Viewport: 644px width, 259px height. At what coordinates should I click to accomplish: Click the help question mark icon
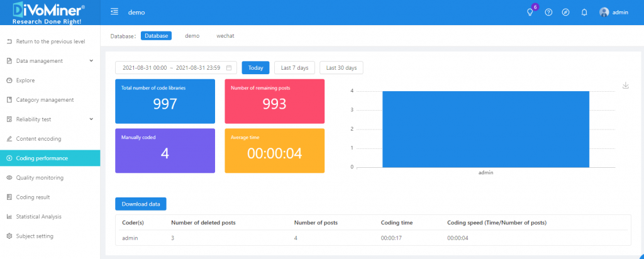tap(548, 12)
